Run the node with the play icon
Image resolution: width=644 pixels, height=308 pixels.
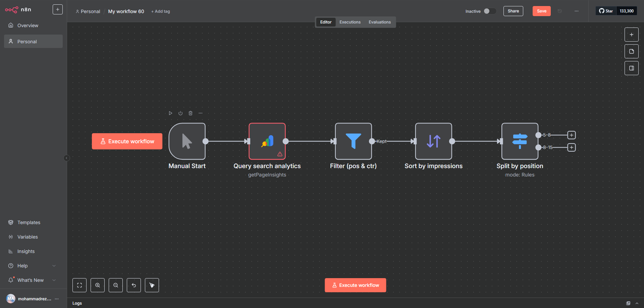pos(170,113)
